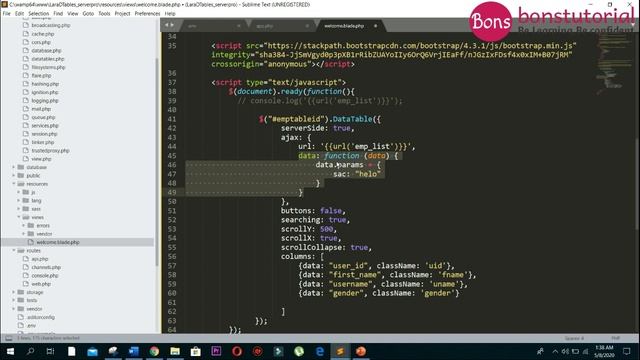Screen dimensions: 640x360
Task: Open Adobe Premiere Pro from taskbar
Action: pyautogui.click(x=216, y=351)
